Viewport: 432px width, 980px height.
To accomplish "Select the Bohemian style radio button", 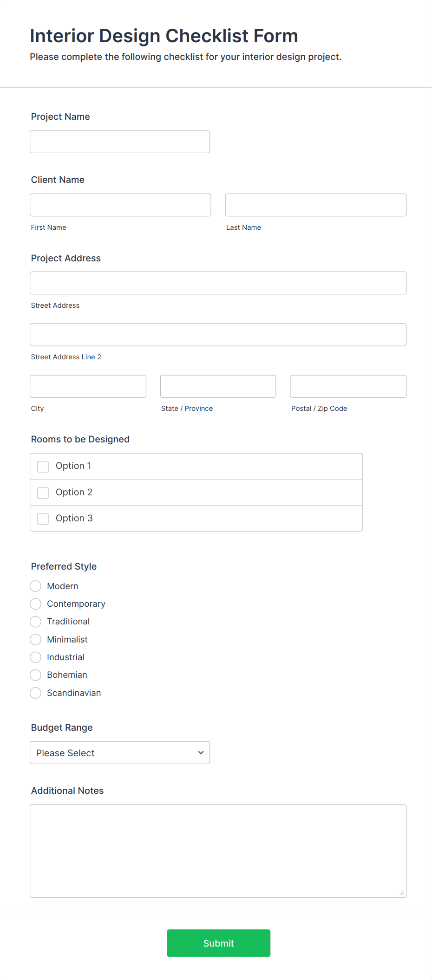I will click(x=35, y=675).
